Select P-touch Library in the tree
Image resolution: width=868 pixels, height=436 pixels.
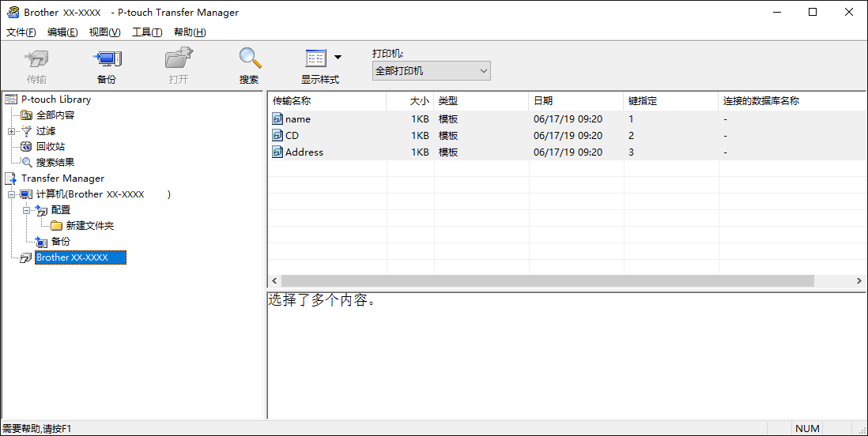pyautogui.click(x=56, y=100)
